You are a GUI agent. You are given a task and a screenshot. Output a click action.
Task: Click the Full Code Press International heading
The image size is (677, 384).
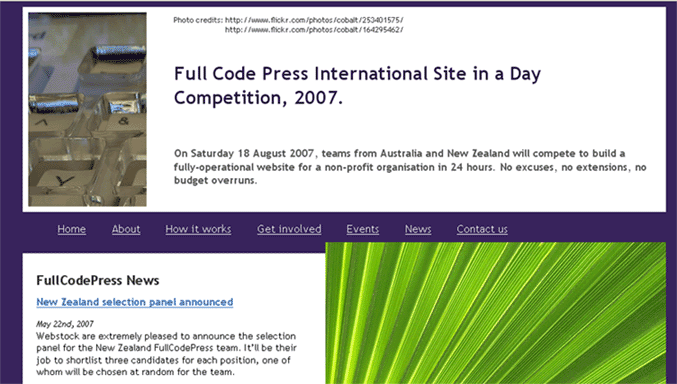click(357, 86)
